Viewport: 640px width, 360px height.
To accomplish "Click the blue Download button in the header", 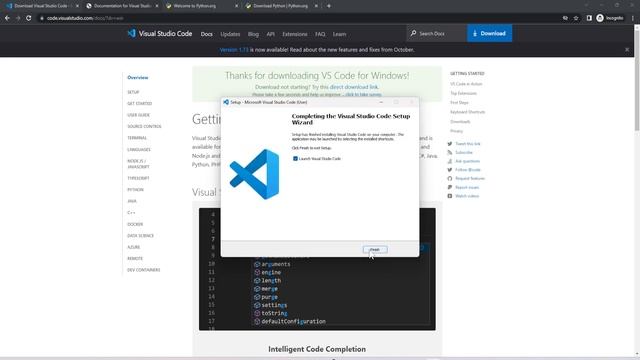I will click(489, 33).
